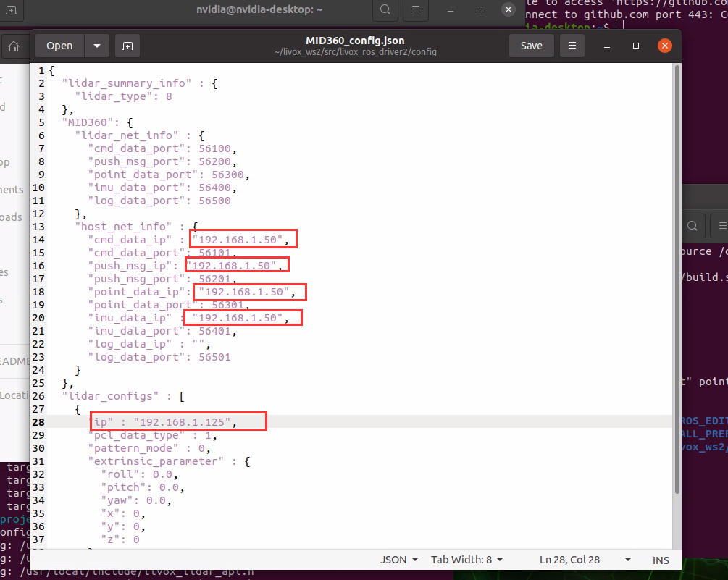Click the push_msg_ip value 192.168.1.50
The height and width of the screenshot is (580, 728).
coord(231,266)
